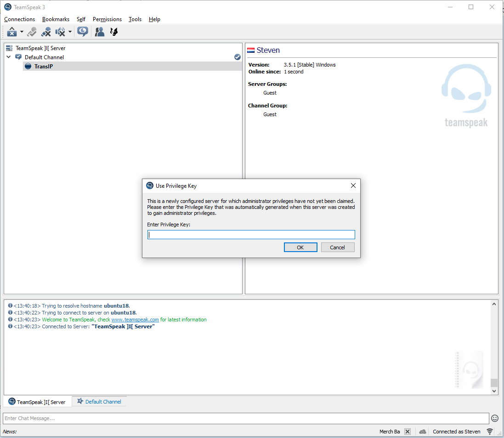Open the Help menu
This screenshot has height=438, width=504.
(154, 19)
